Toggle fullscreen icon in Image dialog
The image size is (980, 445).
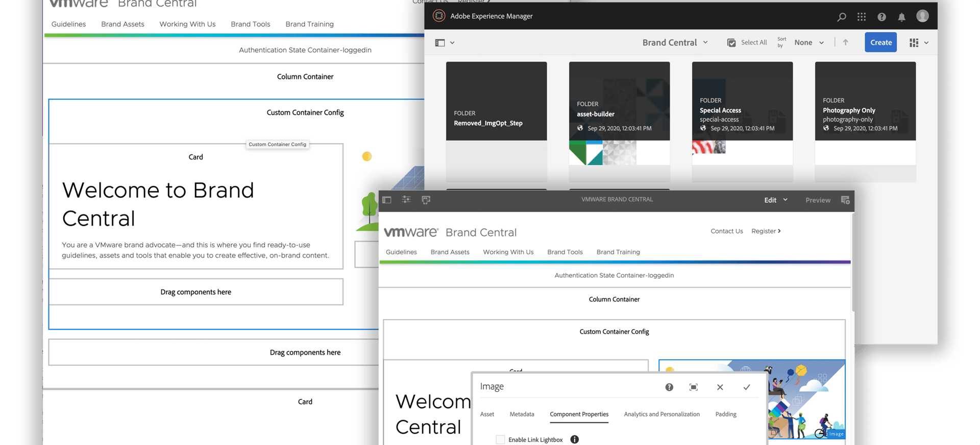[693, 387]
